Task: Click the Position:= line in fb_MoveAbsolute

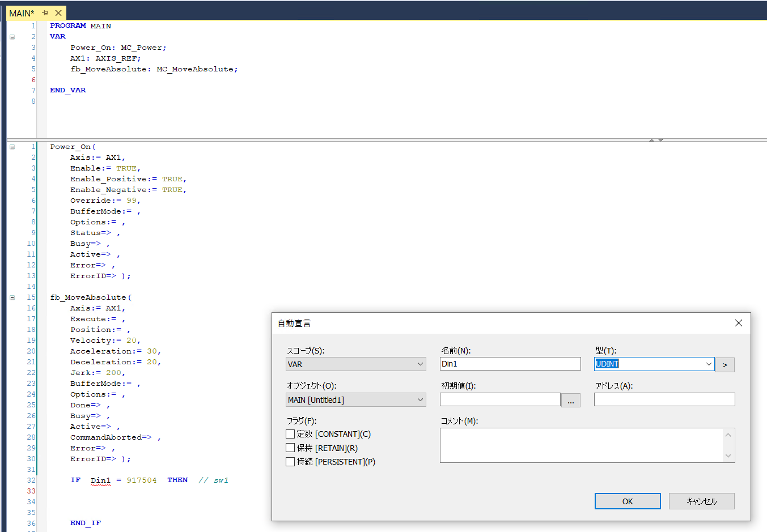Action: (x=100, y=330)
